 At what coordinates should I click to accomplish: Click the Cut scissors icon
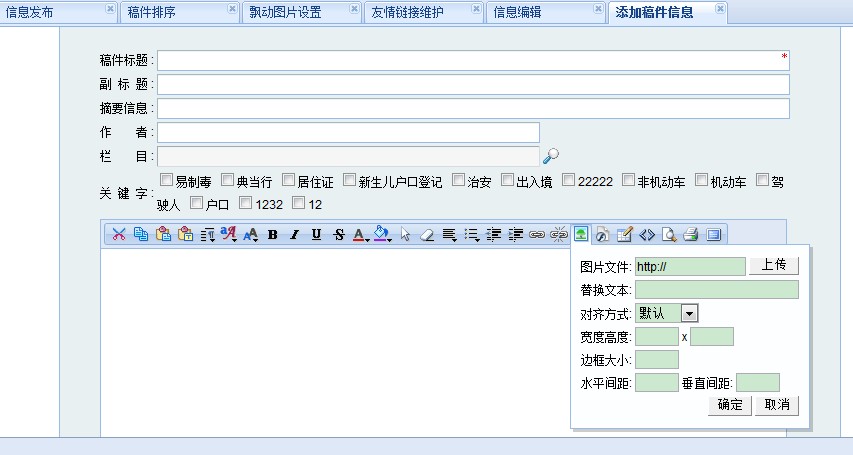[119, 234]
